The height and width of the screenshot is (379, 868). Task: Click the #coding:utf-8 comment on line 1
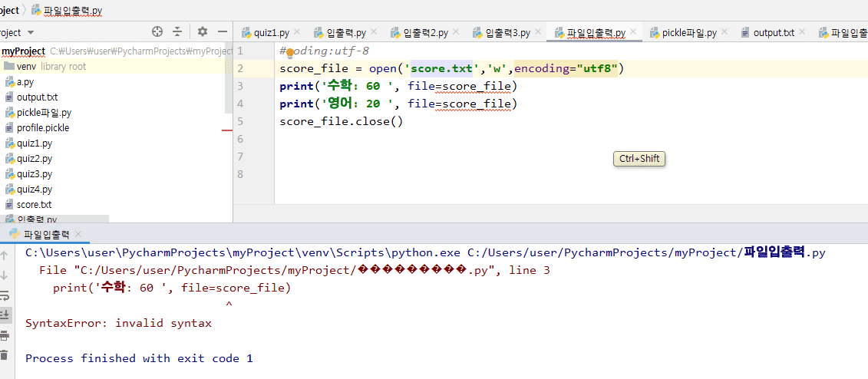325,51
